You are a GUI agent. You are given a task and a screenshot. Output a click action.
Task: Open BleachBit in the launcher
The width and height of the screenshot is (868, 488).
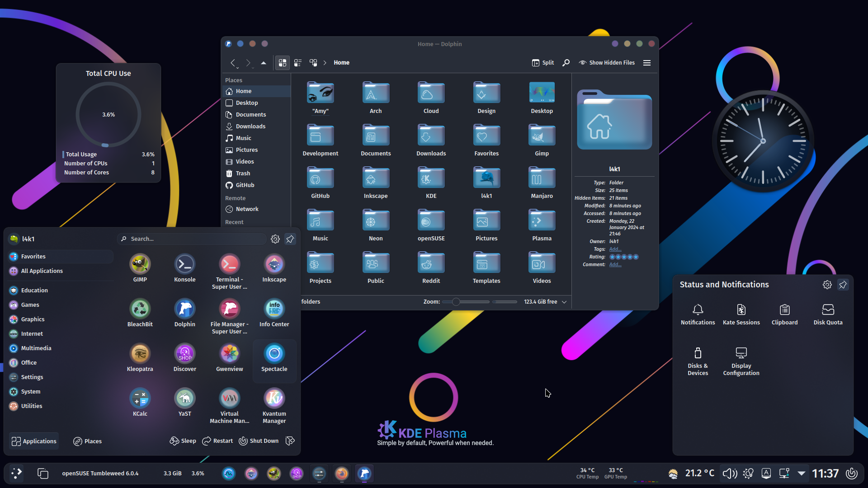pos(140,313)
